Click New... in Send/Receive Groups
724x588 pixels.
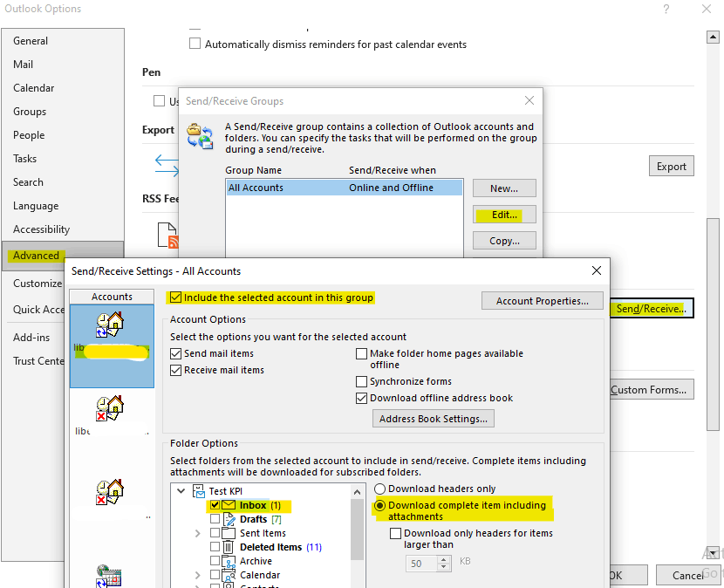click(x=504, y=188)
